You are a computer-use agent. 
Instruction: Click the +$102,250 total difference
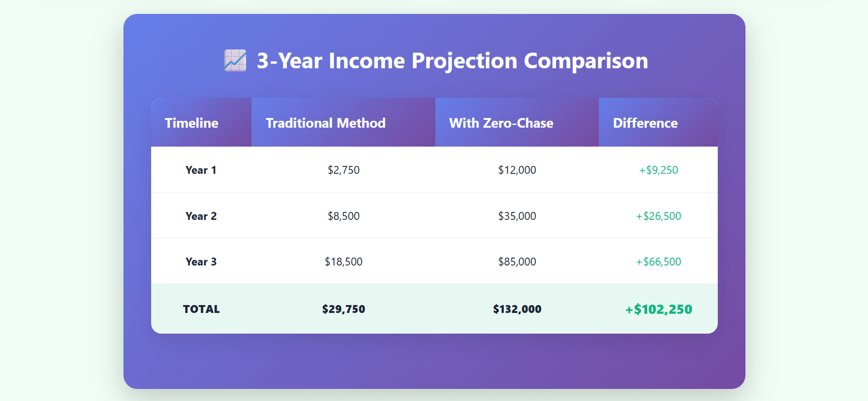click(659, 310)
